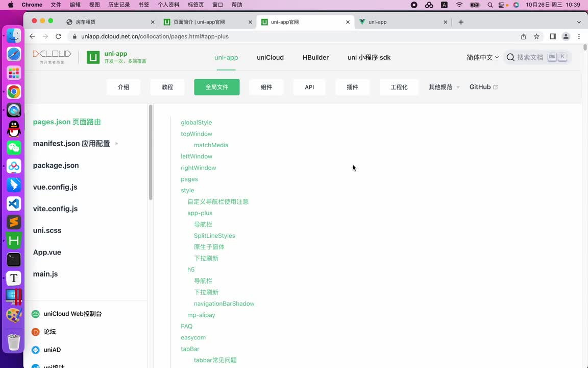Click the page vertical scrollbar
Screen dimensions: 588x368
pos(585,48)
